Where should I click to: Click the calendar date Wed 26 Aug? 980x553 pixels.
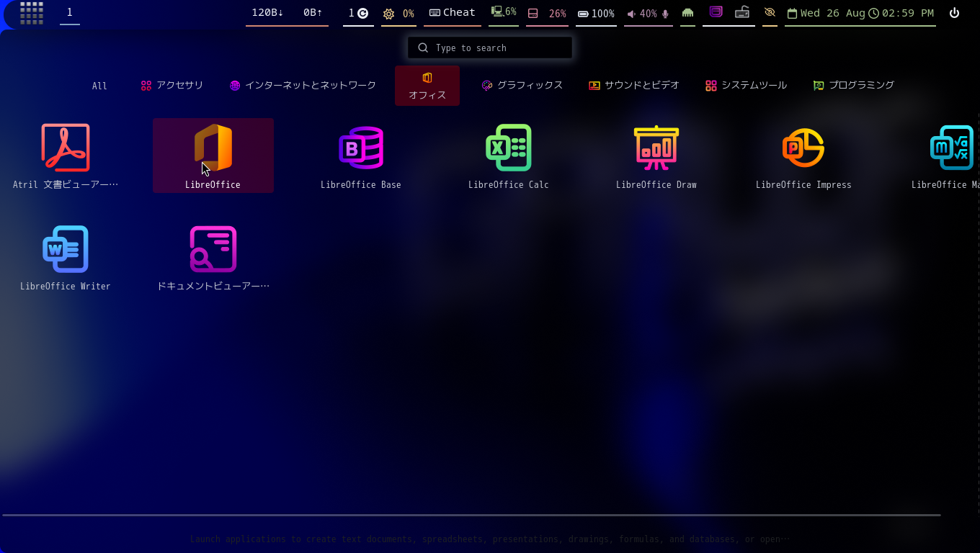coord(827,13)
